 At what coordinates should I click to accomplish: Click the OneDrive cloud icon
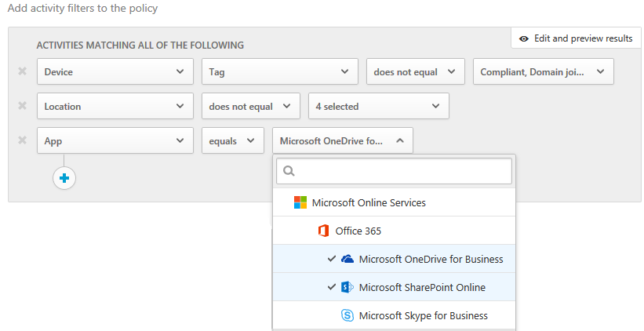tap(347, 259)
